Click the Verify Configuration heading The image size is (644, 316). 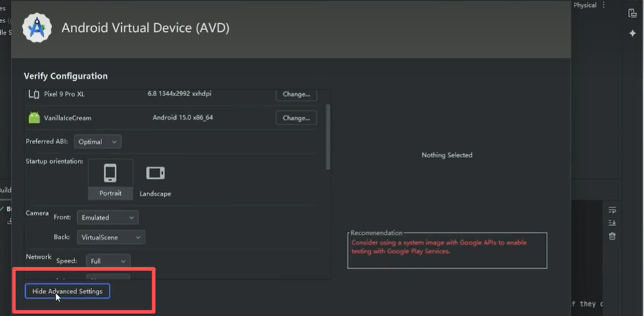pos(65,76)
